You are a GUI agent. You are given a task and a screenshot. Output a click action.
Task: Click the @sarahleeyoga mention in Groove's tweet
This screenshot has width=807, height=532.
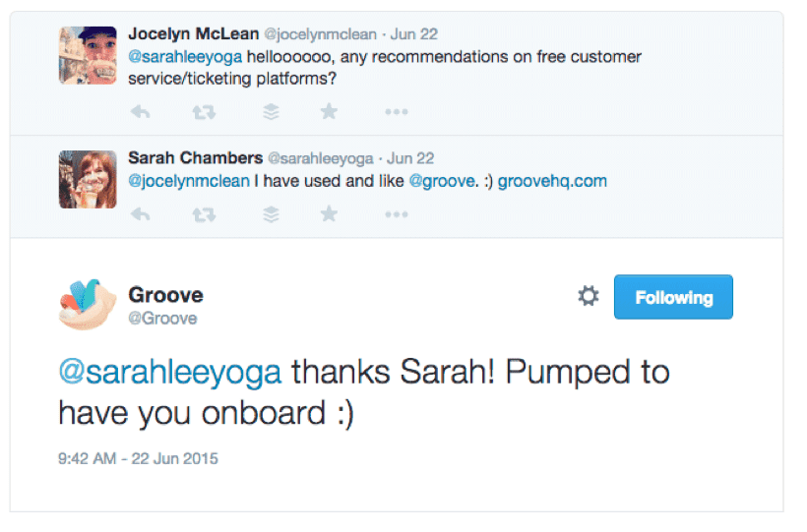coord(169,373)
